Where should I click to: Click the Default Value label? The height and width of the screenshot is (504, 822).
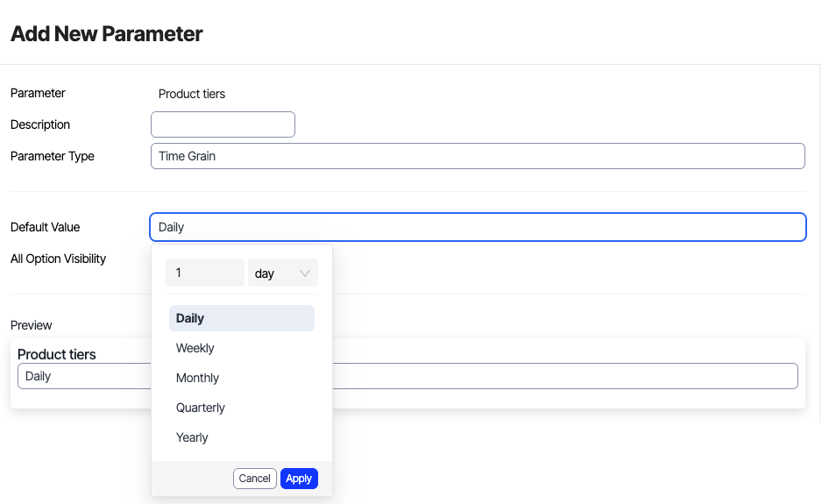[46, 227]
